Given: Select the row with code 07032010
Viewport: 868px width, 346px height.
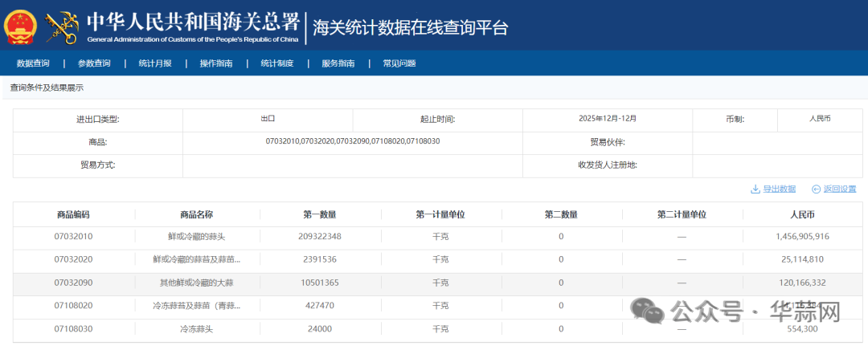Looking at the screenshot, I should coord(73,237).
